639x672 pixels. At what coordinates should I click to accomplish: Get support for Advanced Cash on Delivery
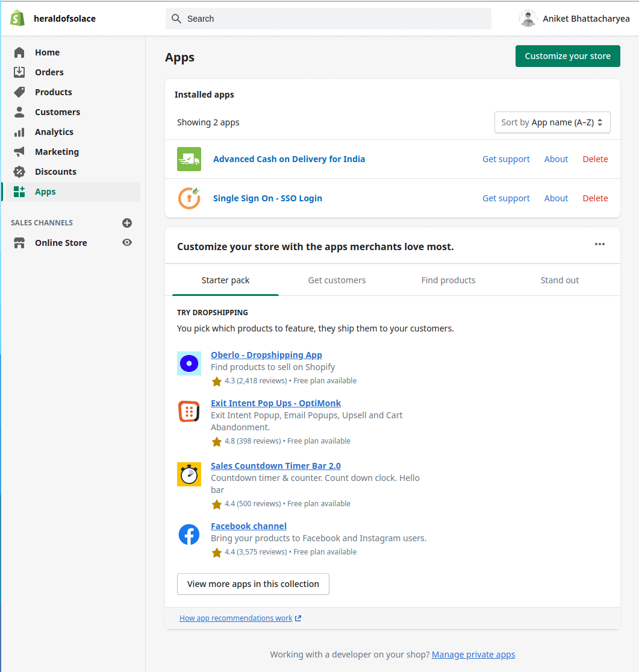point(506,159)
